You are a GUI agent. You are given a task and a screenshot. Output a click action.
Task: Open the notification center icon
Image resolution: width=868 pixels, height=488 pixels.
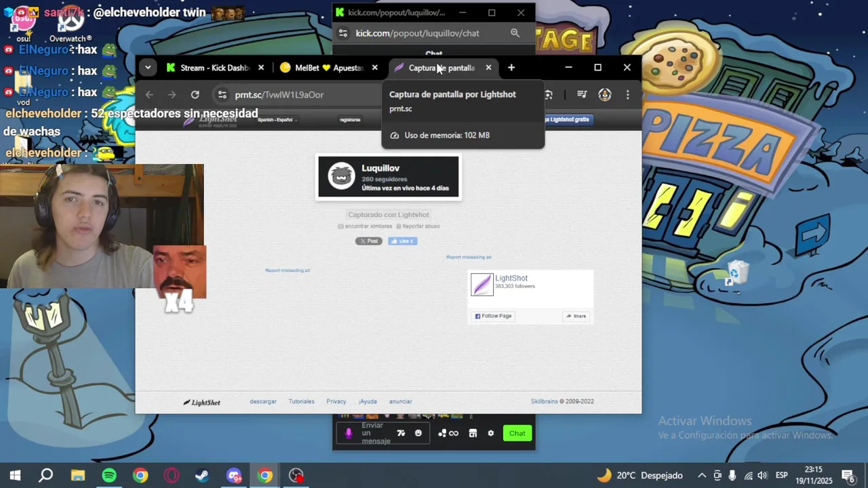pos(848,476)
